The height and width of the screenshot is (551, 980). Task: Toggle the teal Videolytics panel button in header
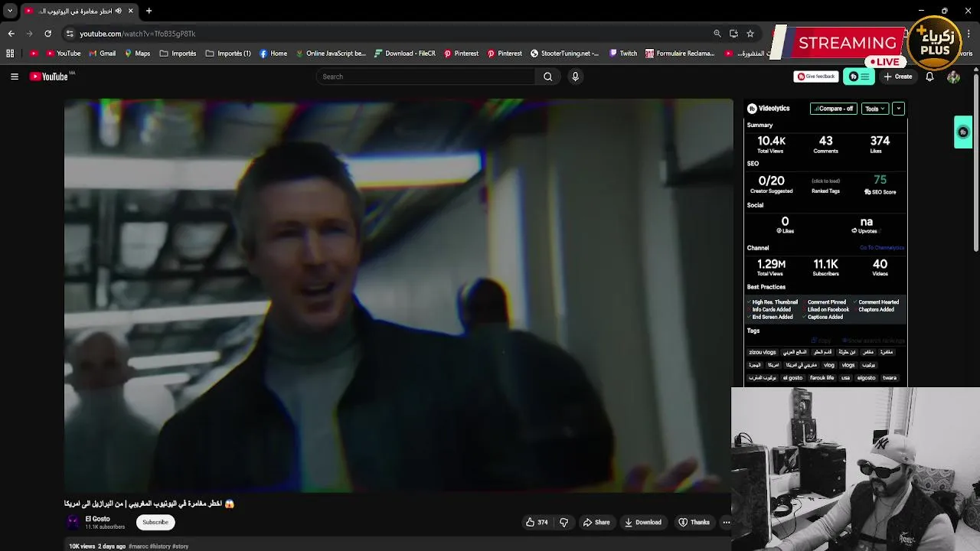click(859, 77)
